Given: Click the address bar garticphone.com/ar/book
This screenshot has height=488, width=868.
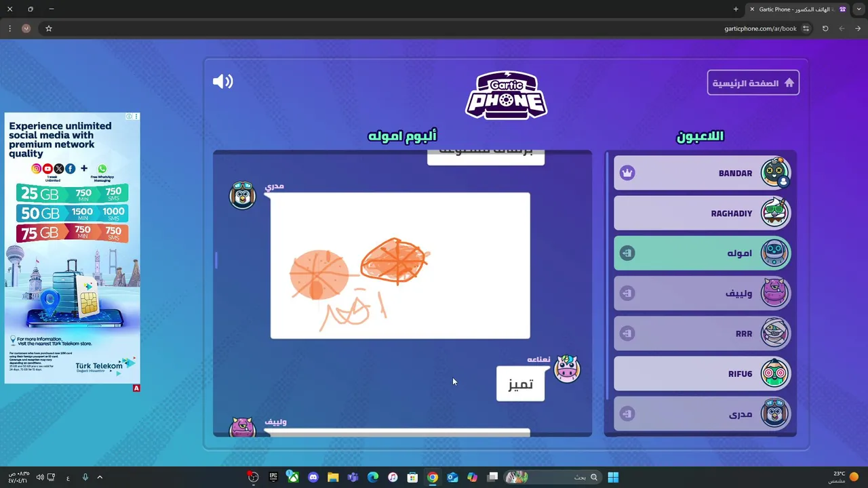Looking at the screenshot, I should coord(760,28).
